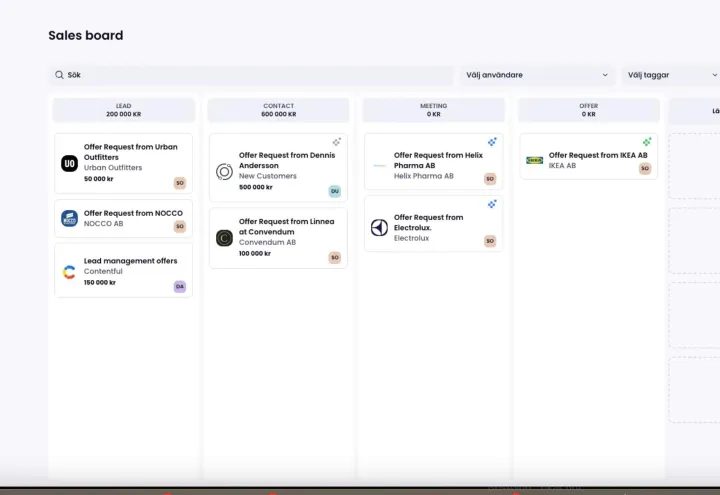Image resolution: width=720 pixels, height=495 pixels.
Task: Click SO user badge on Urban Outfitters card
Action: click(x=180, y=183)
